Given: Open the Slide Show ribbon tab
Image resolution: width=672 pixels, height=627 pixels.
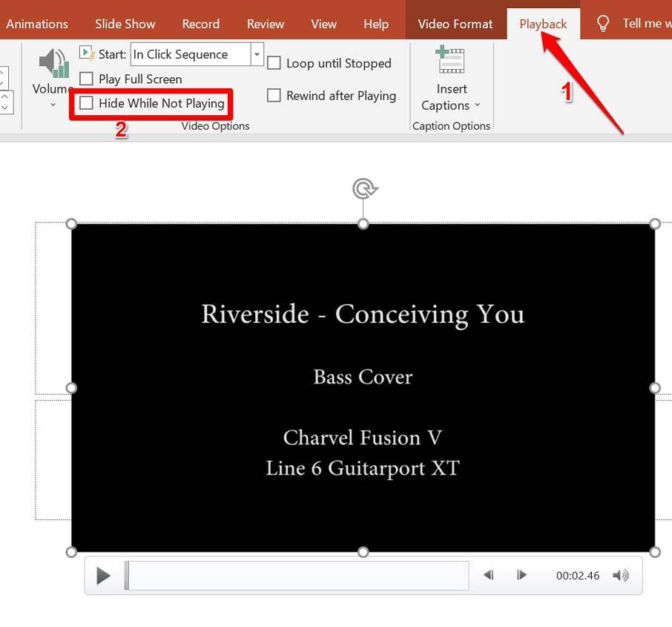Looking at the screenshot, I should (x=125, y=23).
